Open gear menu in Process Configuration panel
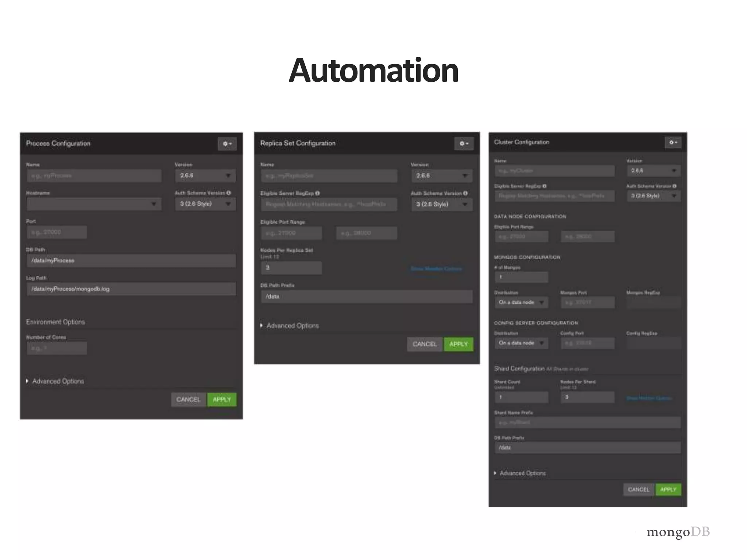The width and height of the screenshot is (747, 560). (227, 144)
